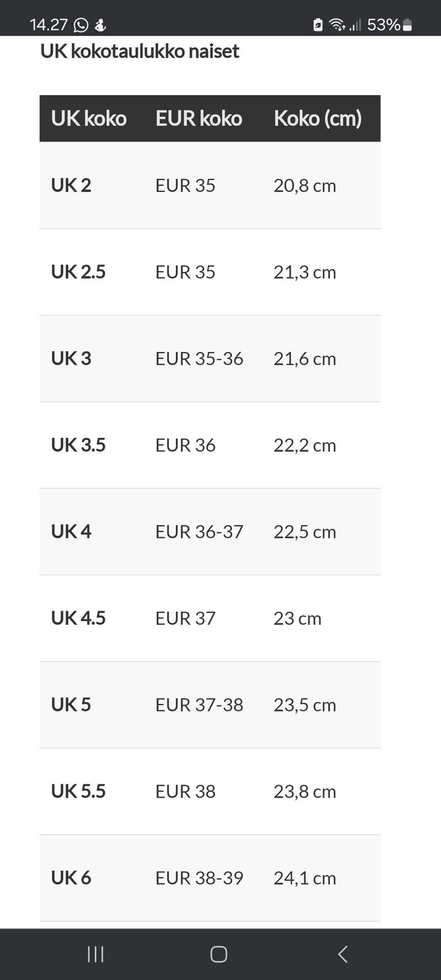441x980 pixels.
Task: Tap the UK kokotaulukko naiset heading
Action: coord(140,51)
